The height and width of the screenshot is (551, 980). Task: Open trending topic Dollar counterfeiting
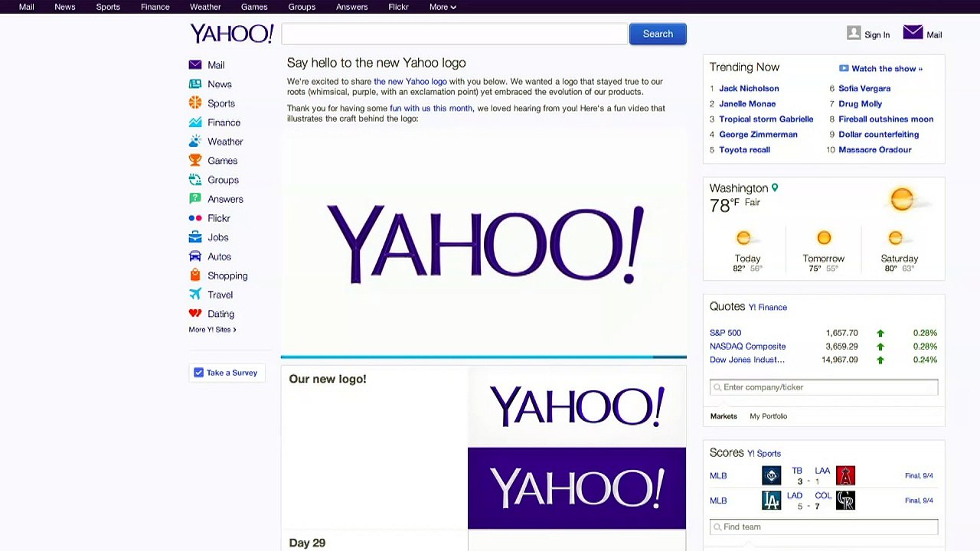coord(878,134)
